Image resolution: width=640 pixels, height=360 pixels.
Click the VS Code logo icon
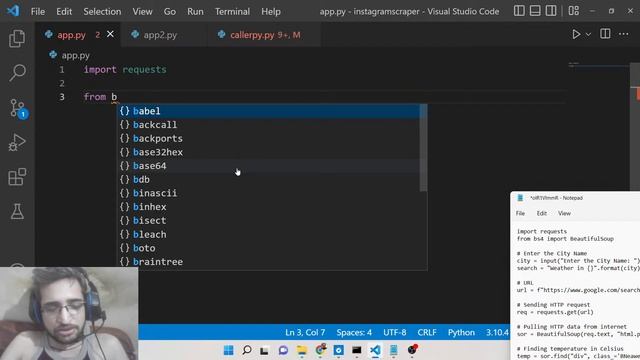click(13, 11)
